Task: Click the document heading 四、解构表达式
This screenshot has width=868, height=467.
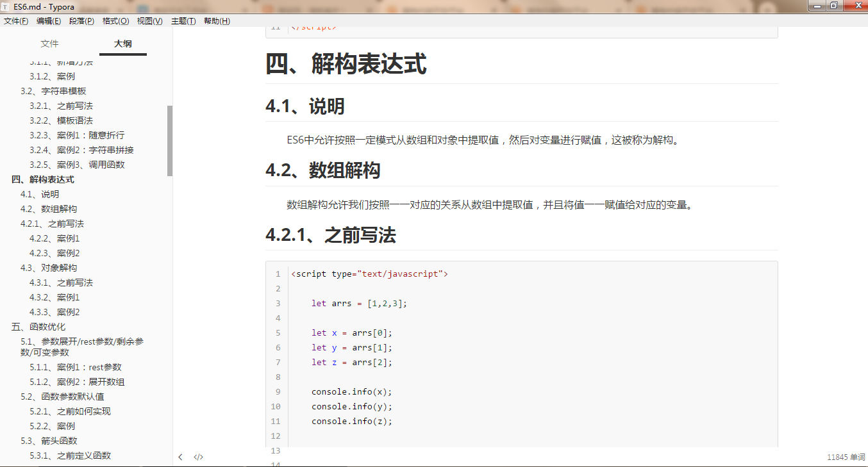Action: pyautogui.click(x=346, y=64)
